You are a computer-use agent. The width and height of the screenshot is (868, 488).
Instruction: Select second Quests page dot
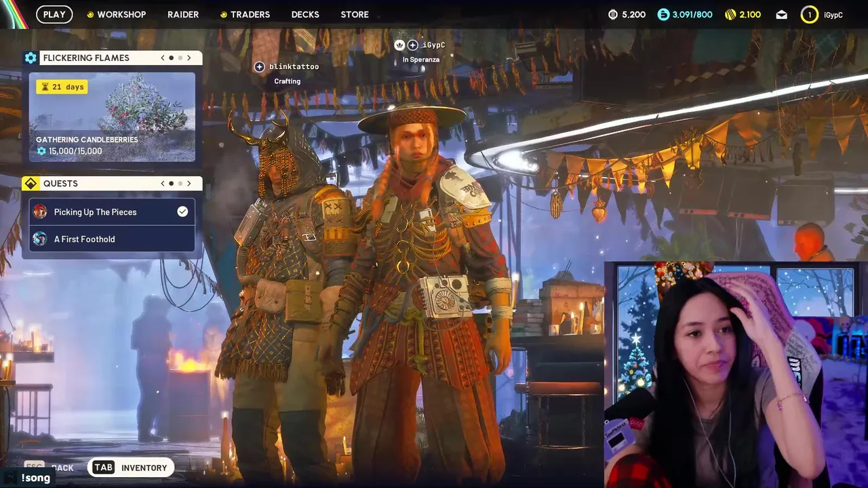click(x=180, y=184)
